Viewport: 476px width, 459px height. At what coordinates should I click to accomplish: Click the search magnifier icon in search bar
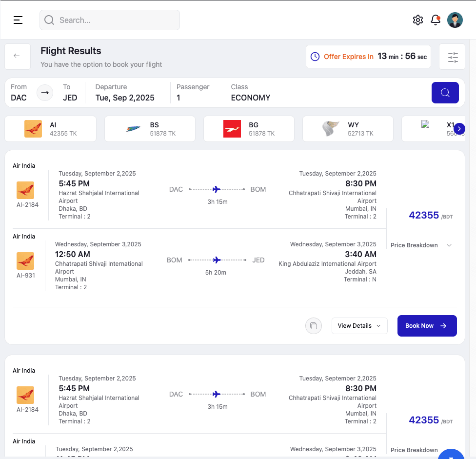tap(49, 20)
